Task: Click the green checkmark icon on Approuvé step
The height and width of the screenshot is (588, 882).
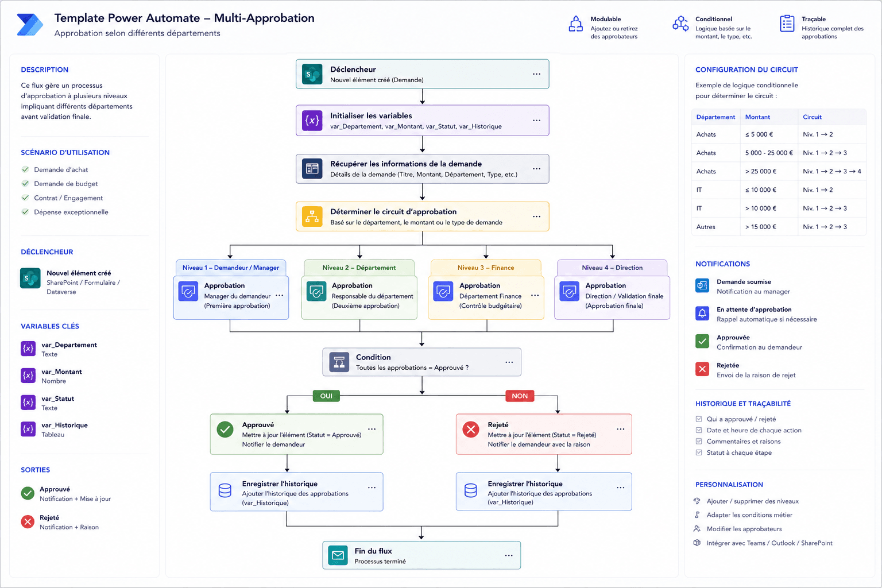Action: (x=225, y=429)
